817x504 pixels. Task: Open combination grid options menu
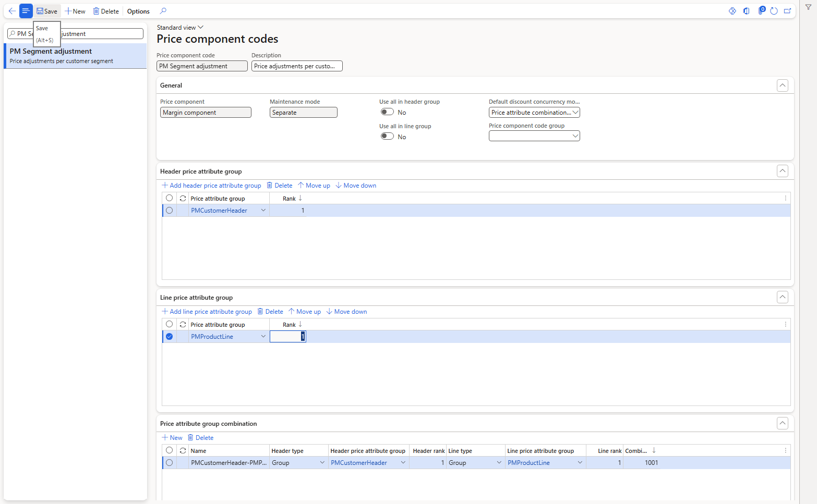point(786,451)
